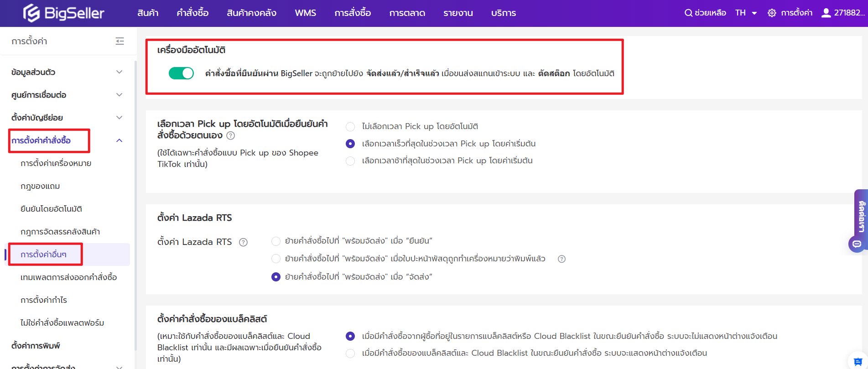868x369 pixels.
Task: Open settings via the gear icon
Action: point(772,13)
